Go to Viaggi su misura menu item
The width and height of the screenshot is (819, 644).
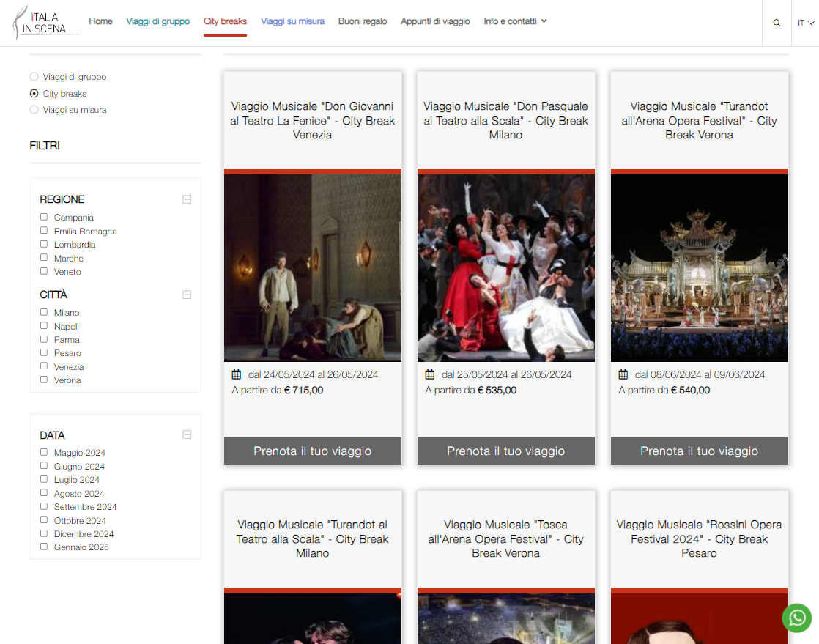(292, 21)
